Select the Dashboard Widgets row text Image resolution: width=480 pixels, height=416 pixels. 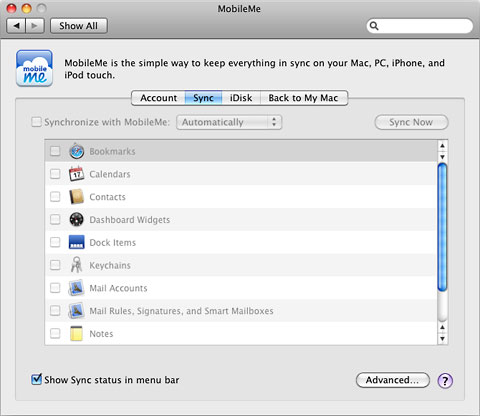(130, 220)
